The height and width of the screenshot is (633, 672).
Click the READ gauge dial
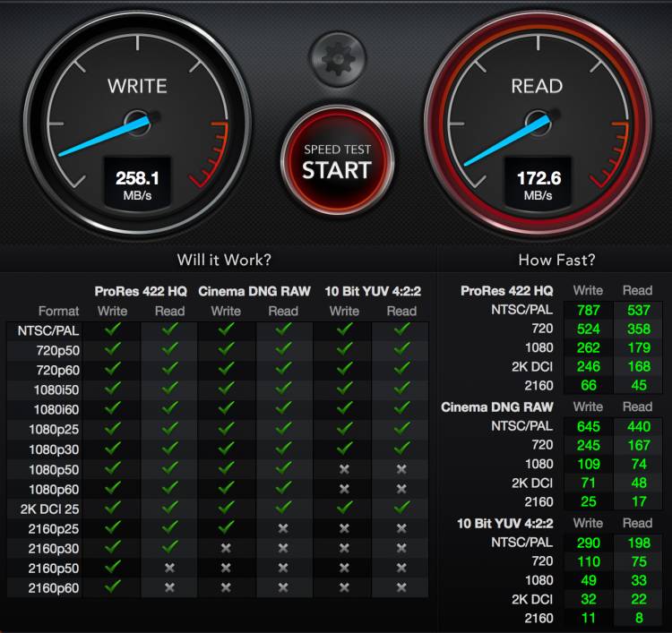(538, 124)
